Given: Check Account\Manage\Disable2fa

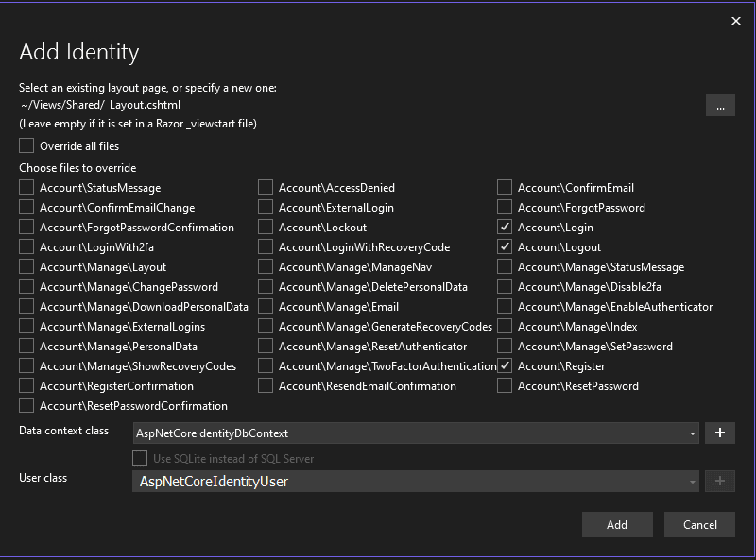Looking at the screenshot, I should tap(505, 286).
